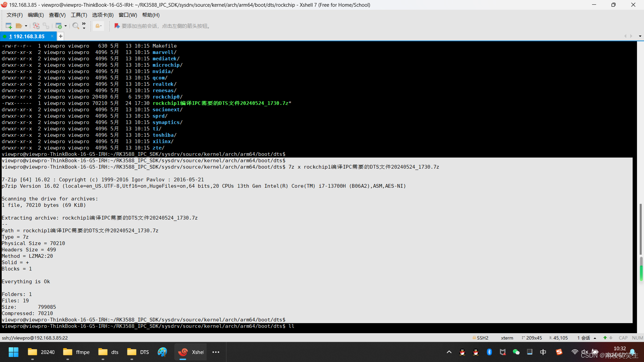The height and width of the screenshot is (362, 644).
Task: Close the 192.168.3.85 session tab
Action: click(52, 36)
